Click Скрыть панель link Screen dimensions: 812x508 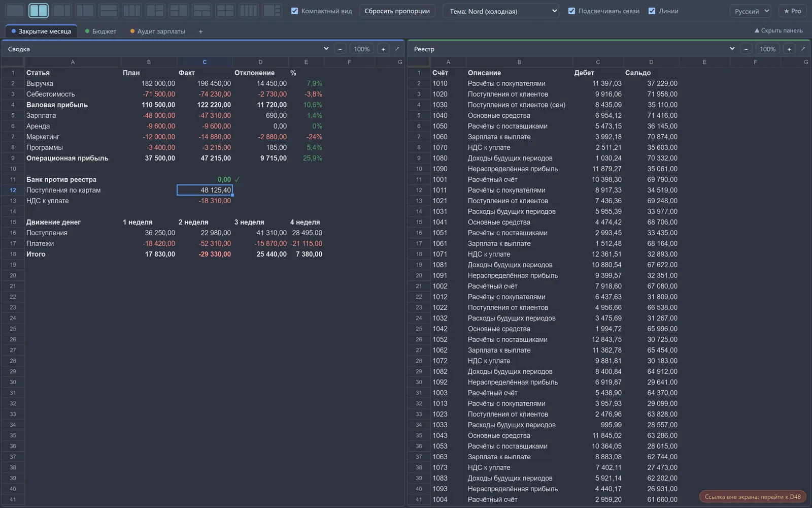[779, 30]
